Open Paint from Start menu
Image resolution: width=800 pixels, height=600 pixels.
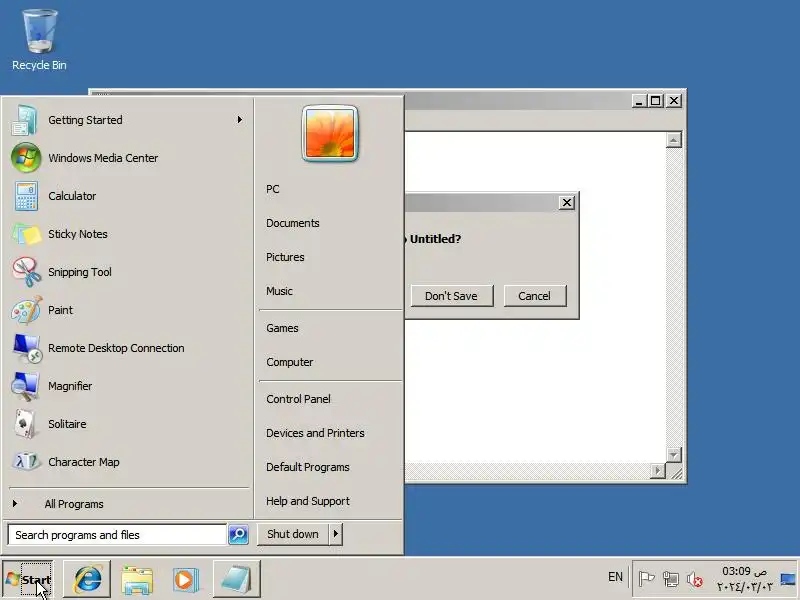(x=128, y=310)
